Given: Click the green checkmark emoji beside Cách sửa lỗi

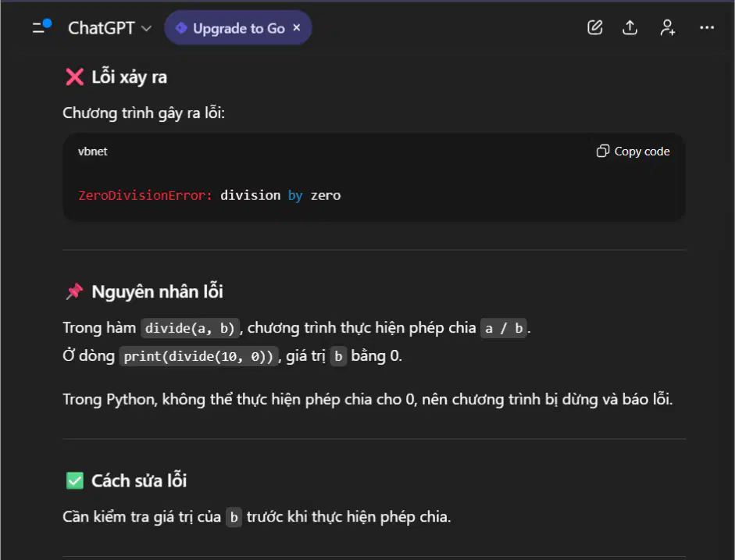Looking at the screenshot, I should (x=74, y=480).
